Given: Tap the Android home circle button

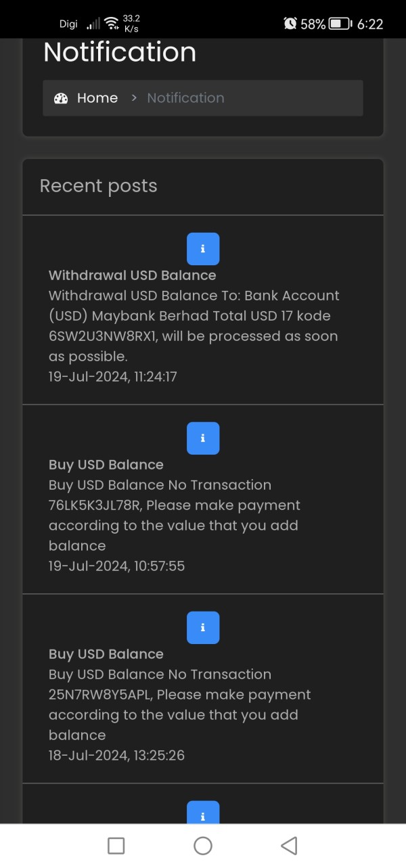Looking at the screenshot, I should click(x=203, y=845).
